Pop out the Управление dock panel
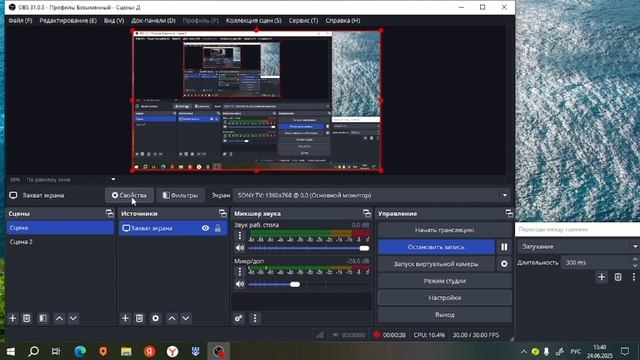Screen dimensions: 640x360 pyautogui.click(x=509, y=213)
